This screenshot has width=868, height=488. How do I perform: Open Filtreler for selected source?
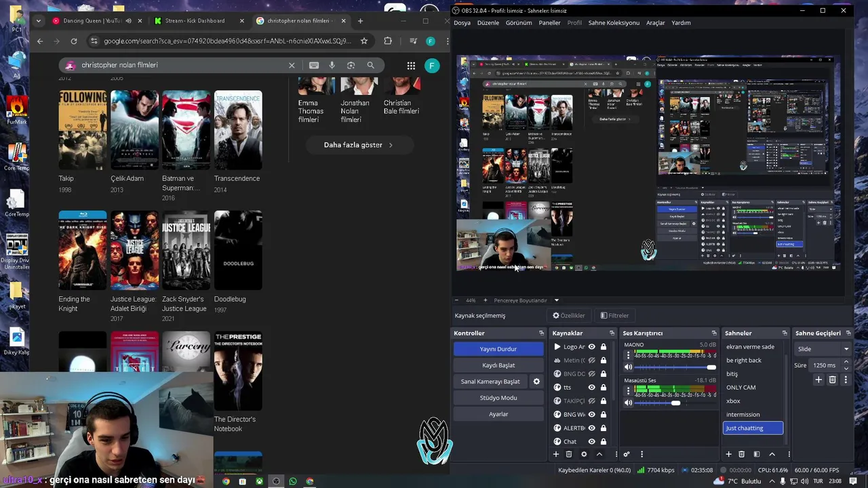614,315
